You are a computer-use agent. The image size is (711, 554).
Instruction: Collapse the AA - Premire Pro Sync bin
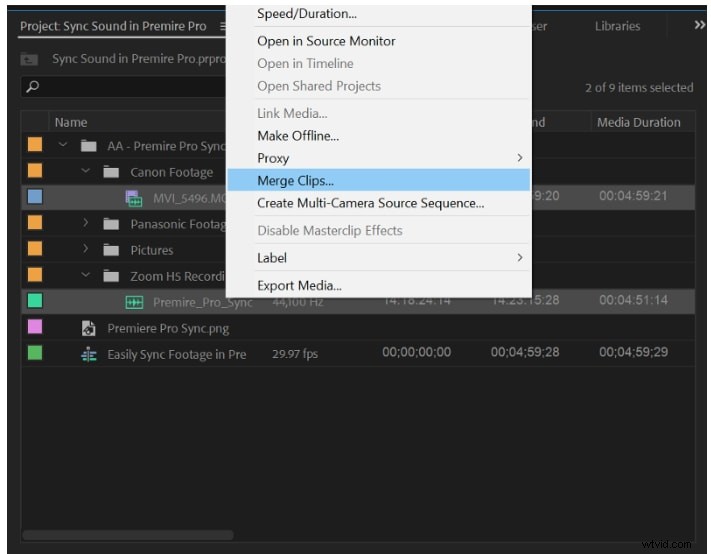(x=63, y=145)
